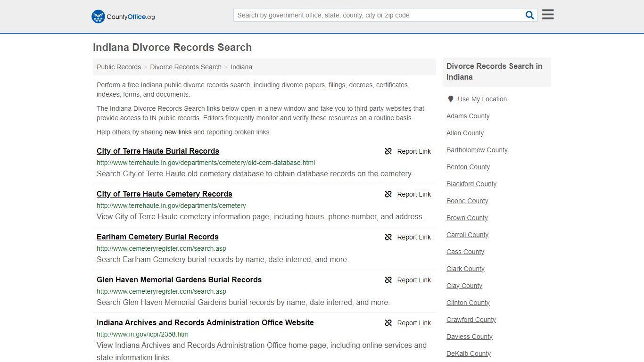Go to Public Records breadcrumb

pyautogui.click(x=119, y=67)
